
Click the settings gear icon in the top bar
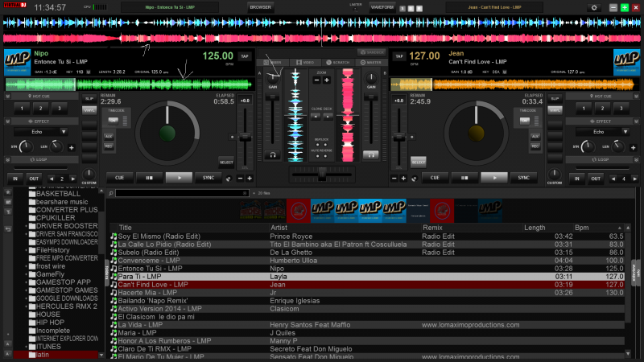pyautogui.click(x=595, y=7)
